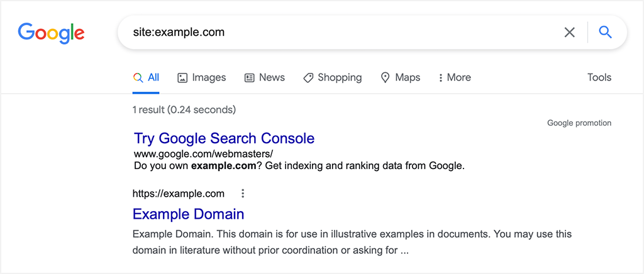Click the https://example.com URL text
The image size is (644, 274).
[179, 194]
